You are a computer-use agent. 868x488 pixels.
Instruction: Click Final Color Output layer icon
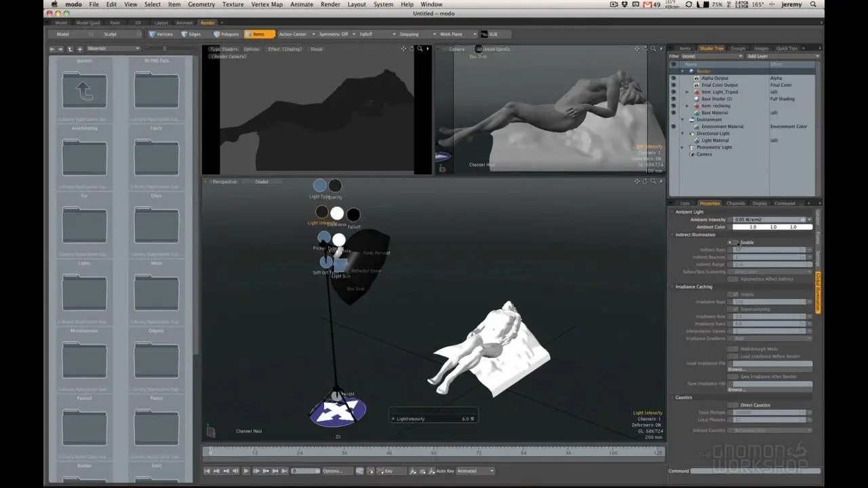[696, 85]
